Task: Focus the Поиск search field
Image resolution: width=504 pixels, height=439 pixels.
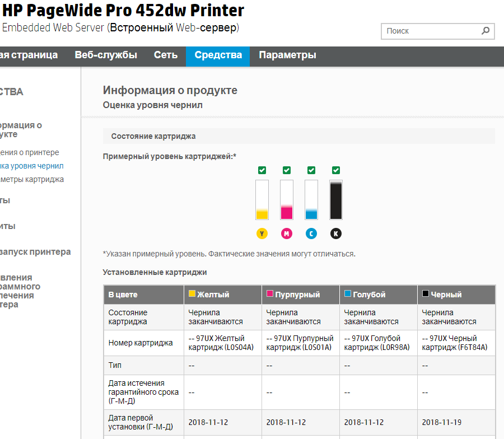Action: [x=437, y=31]
